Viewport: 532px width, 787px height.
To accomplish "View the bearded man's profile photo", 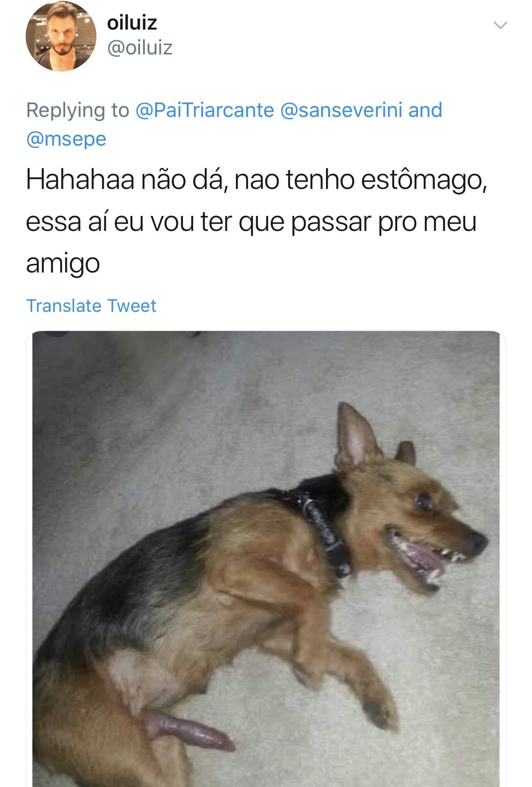I will [x=61, y=36].
